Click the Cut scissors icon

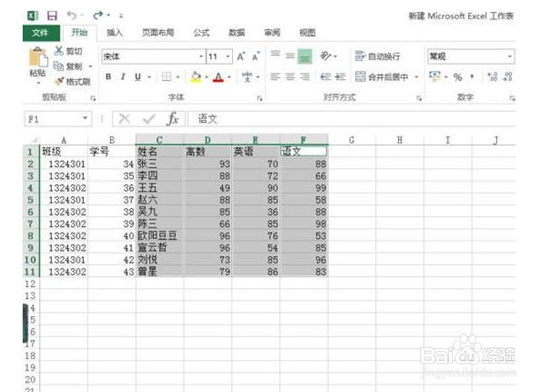(x=59, y=51)
